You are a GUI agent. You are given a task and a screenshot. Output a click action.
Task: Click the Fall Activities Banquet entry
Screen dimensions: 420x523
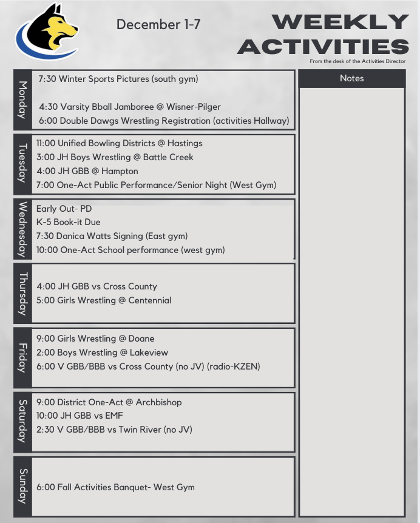tap(115, 487)
